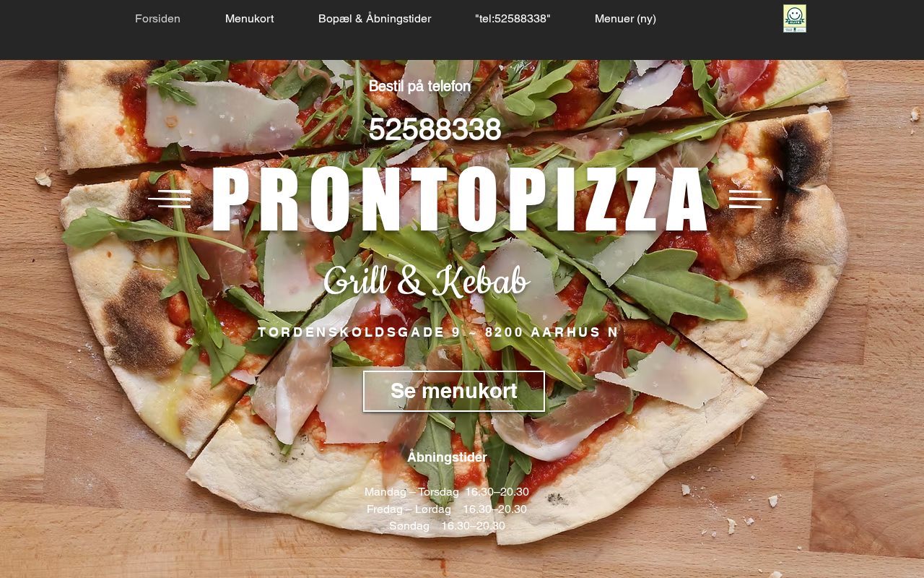Open Bopæl & Åbningstider page
This screenshot has width=924, height=578.
[375, 19]
